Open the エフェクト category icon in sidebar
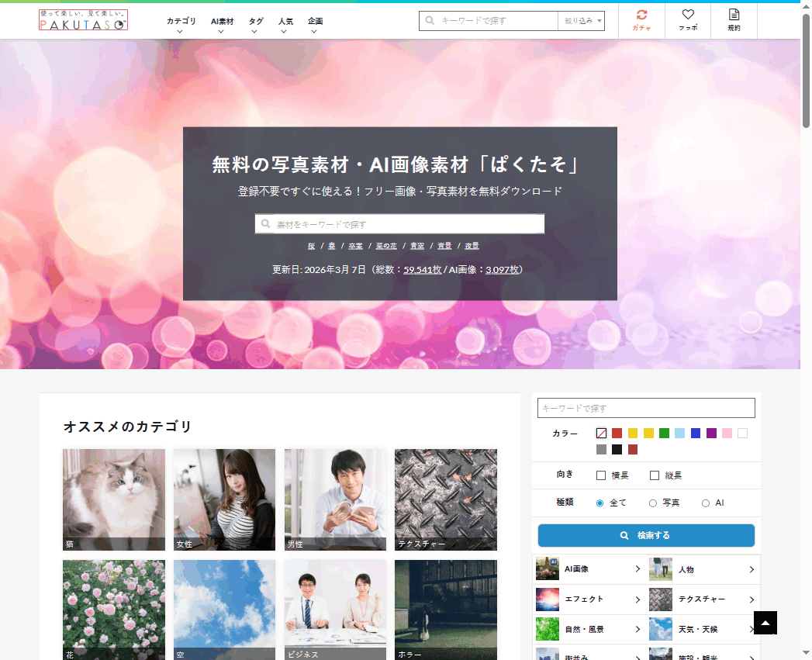 [x=548, y=599]
